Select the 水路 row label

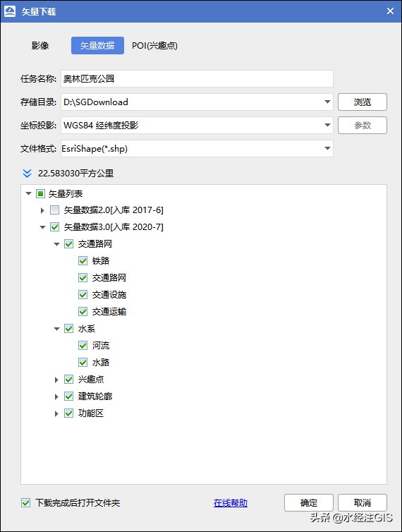tap(101, 363)
